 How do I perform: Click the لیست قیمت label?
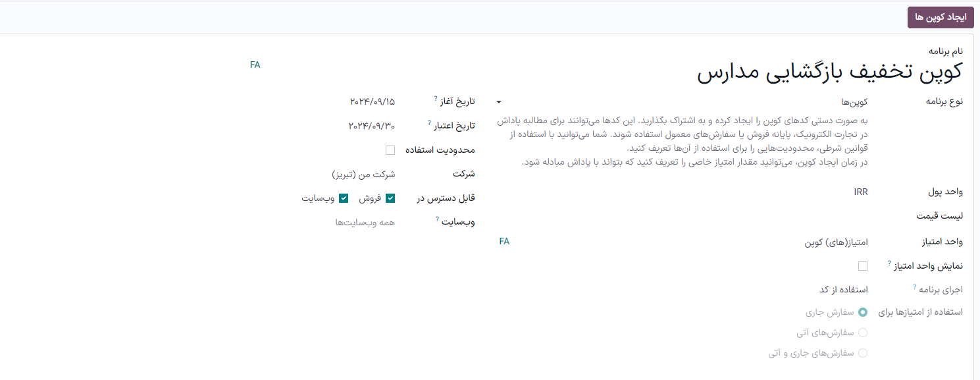940,216
